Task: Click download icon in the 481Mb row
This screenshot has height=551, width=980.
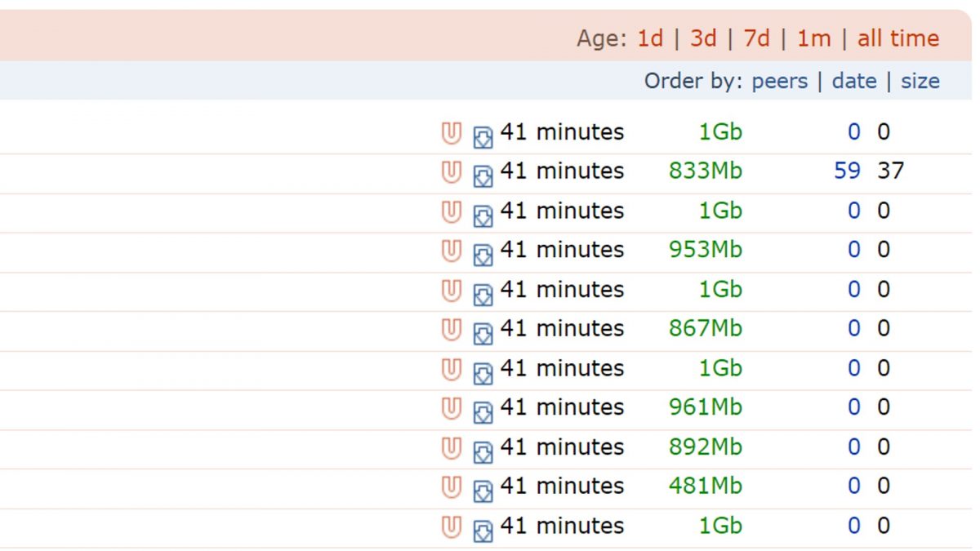Action: (483, 490)
